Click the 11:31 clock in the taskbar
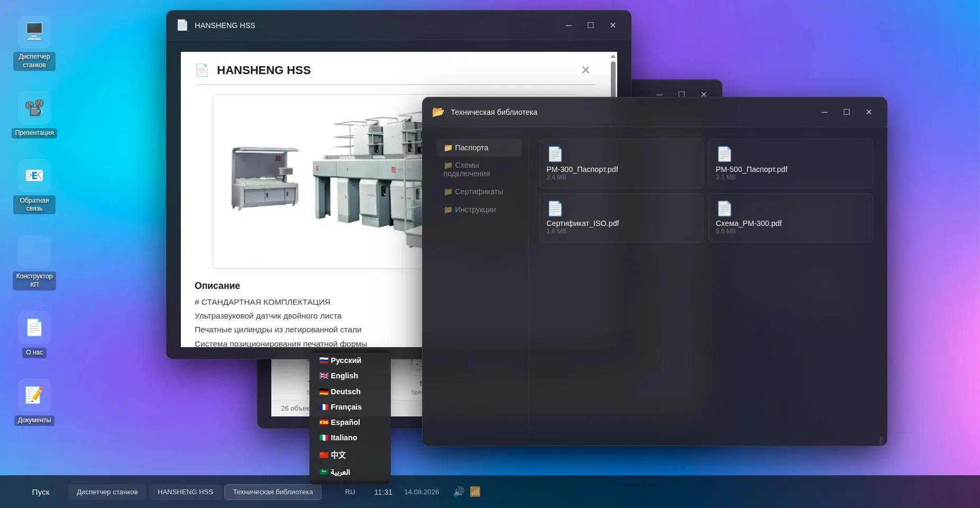Viewport: 980px width, 508px height. [x=383, y=492]
